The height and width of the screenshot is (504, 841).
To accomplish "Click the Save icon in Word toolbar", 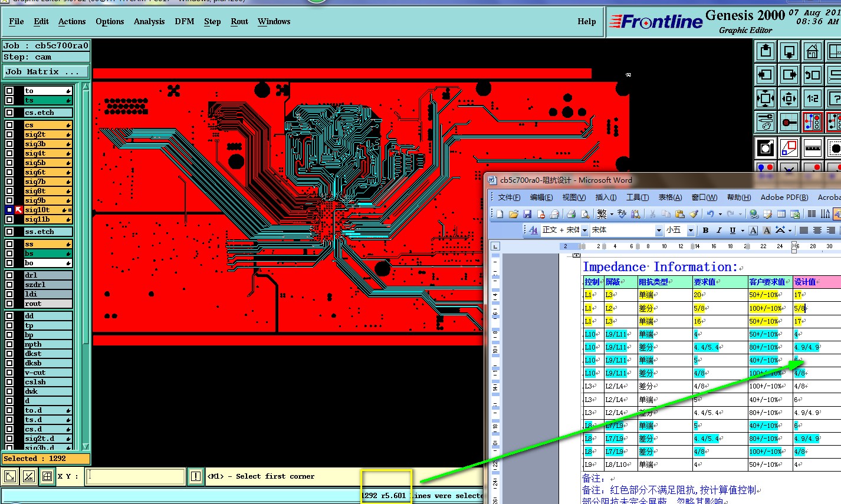I will click(x=527, y=214).
